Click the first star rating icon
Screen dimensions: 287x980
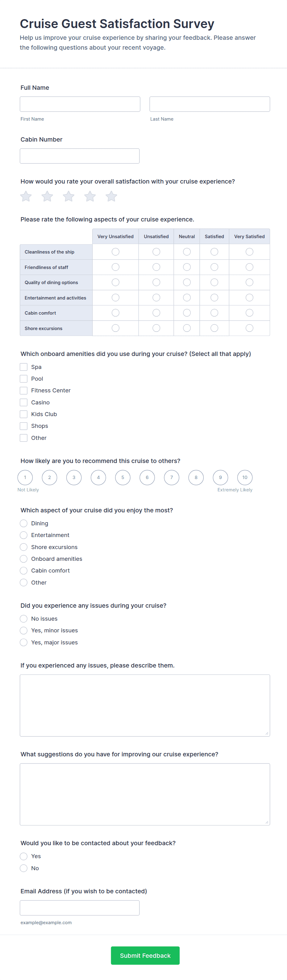point(26,196)
